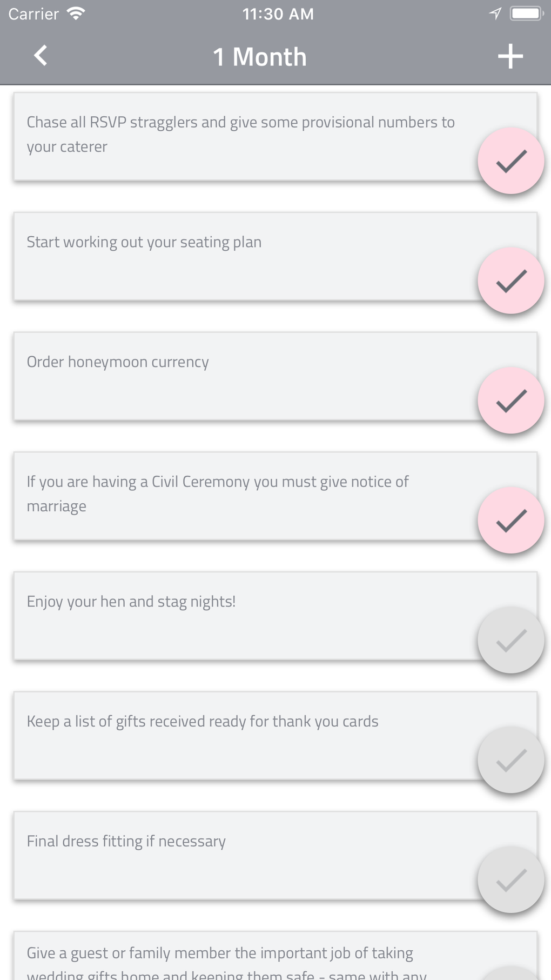Tap the back arrow in header

pos(41,56)
